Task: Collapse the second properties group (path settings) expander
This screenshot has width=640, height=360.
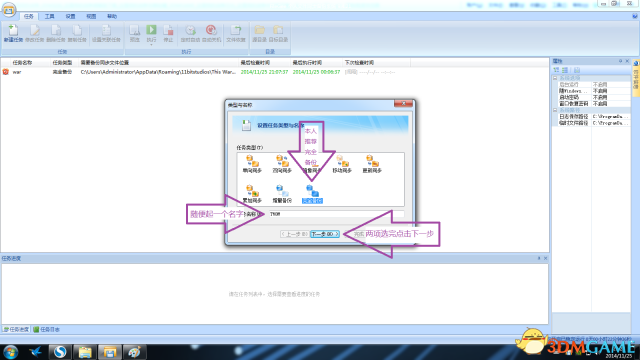Action: coord(555,110)
